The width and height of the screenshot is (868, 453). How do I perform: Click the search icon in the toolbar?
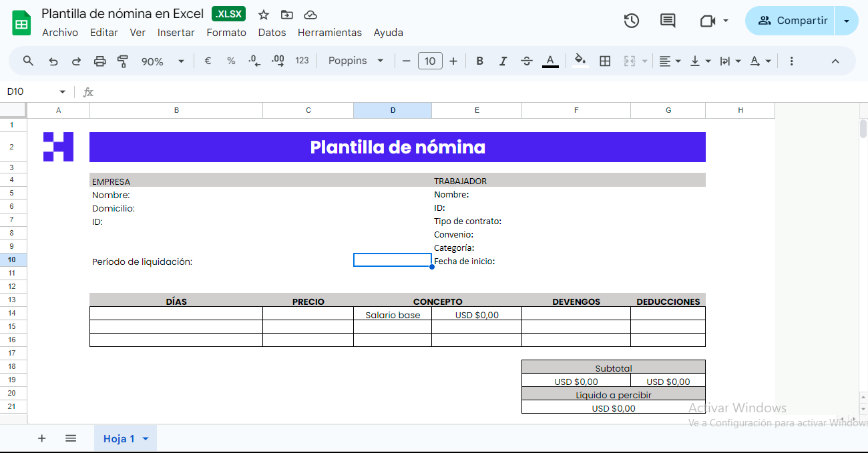(27, 61)
